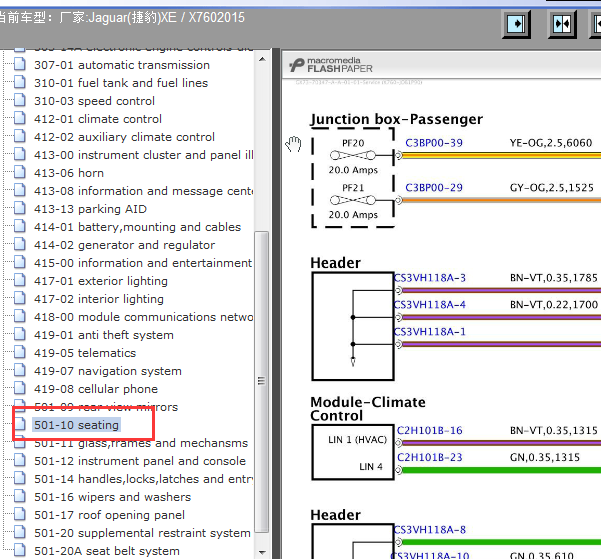Screen dimensions: 601x559
Task: Click wire label BN-VT,0.35,1785
Action: [x=554, y=278]
